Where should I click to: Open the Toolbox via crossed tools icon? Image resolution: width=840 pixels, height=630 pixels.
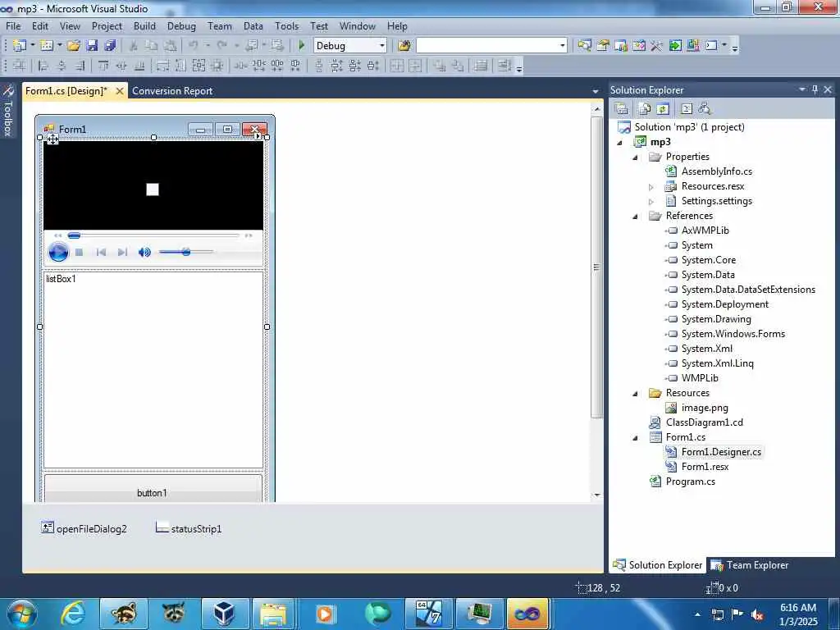pyautogui.click(x=657, y=46)
